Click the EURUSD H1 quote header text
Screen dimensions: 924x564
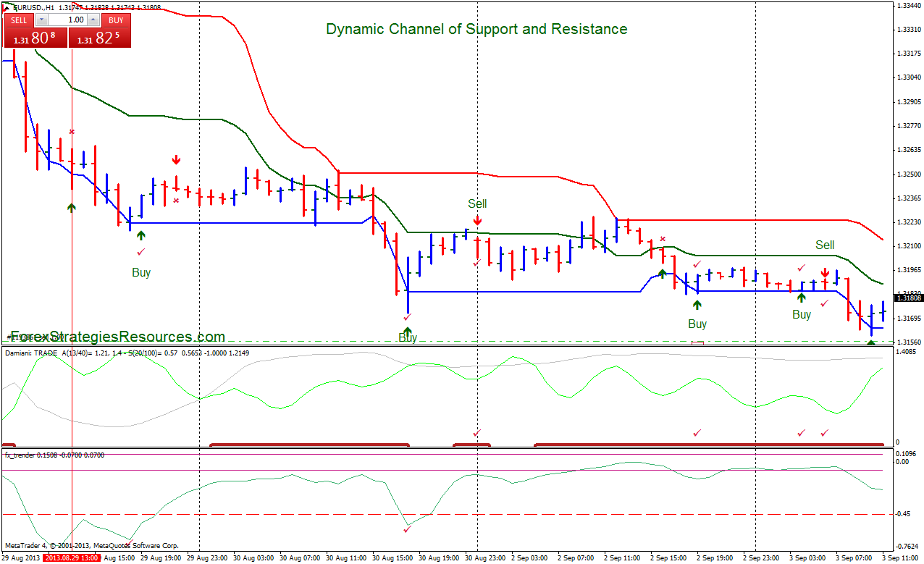pyautogui.click(x=86, y=7)
